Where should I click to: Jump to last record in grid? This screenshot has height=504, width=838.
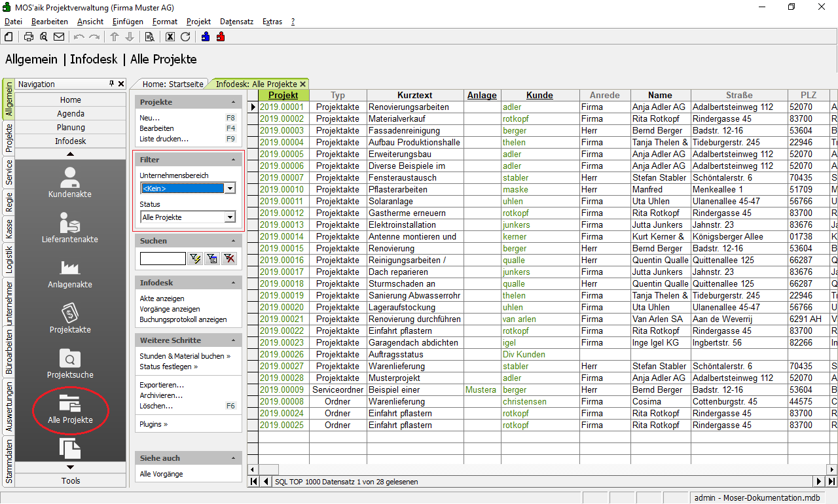[831, 481]
